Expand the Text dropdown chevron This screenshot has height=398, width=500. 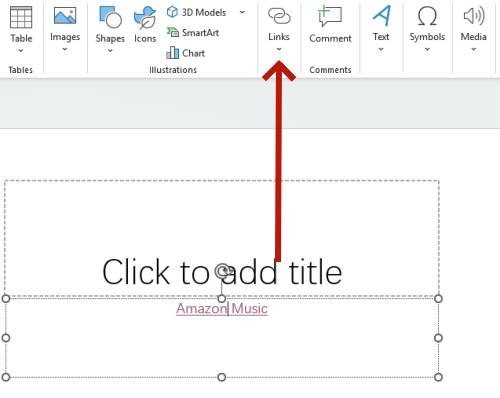(381, 49)
